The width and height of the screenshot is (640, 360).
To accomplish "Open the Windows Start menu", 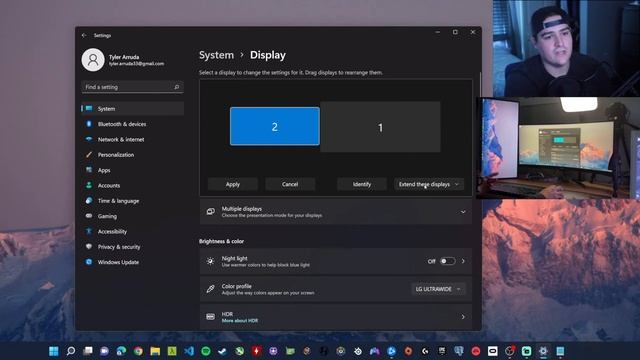I will pyautogui.click(x=53, y=351).
